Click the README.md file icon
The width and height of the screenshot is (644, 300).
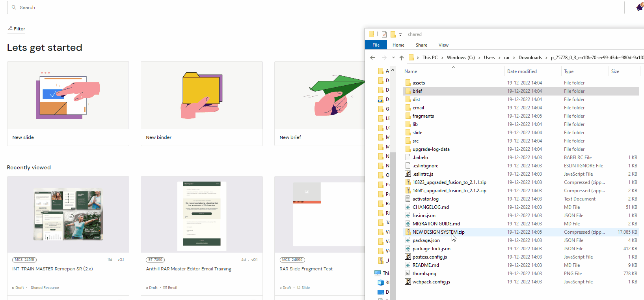(408, 265)
